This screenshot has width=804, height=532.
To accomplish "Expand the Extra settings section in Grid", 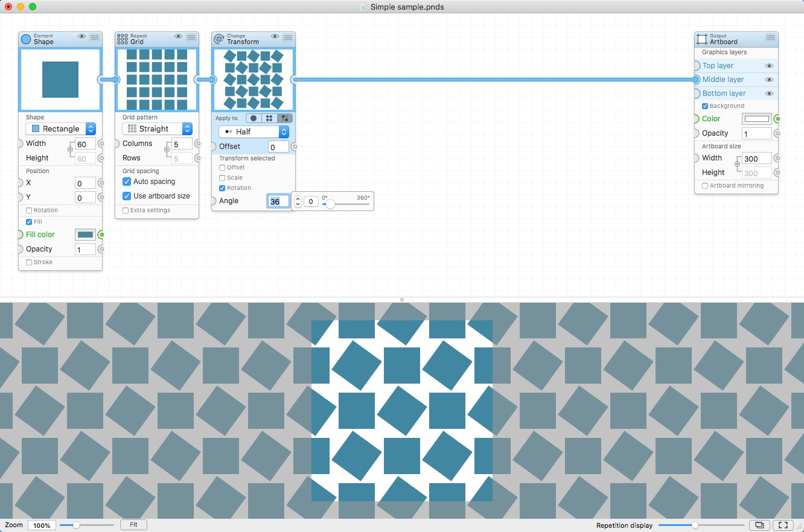I will pos(126,211).
